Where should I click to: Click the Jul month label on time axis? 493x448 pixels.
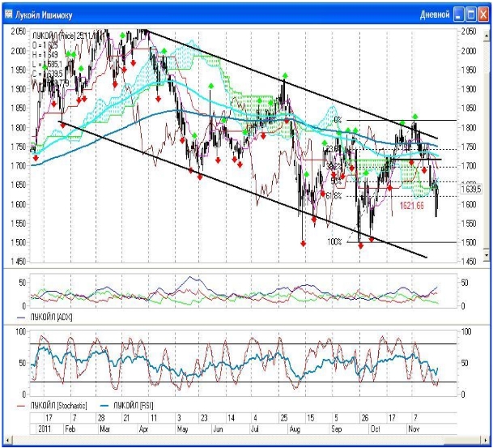(x=255, y=429)
